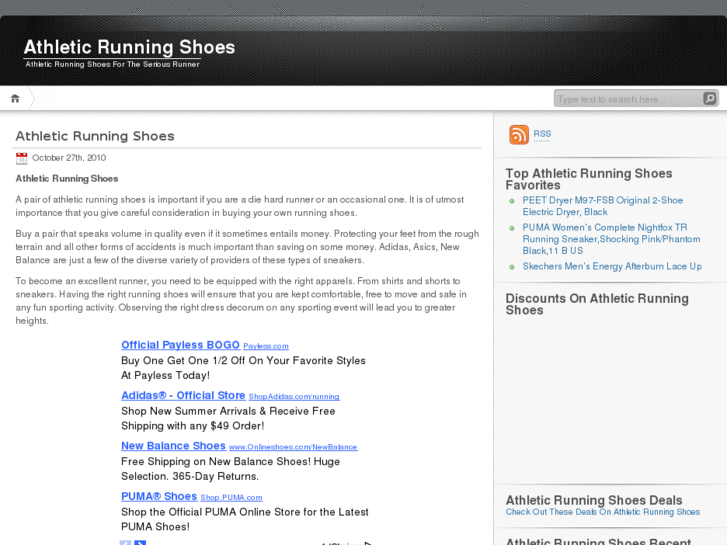Screen dimensions: 727x545
Task: Click the 'Top Athletic Running Shoes Favorites' heading
Action: [x=589, y=179]
